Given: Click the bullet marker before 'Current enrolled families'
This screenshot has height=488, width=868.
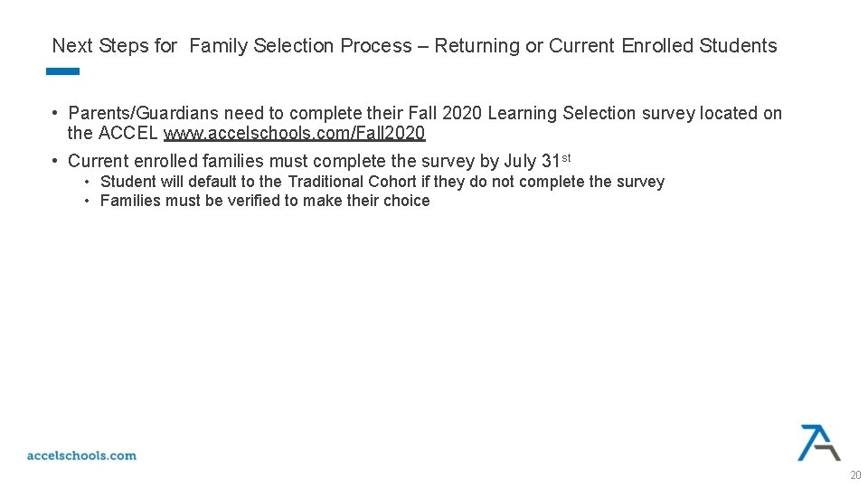Looking at the screenshot, I should [56, 162].
